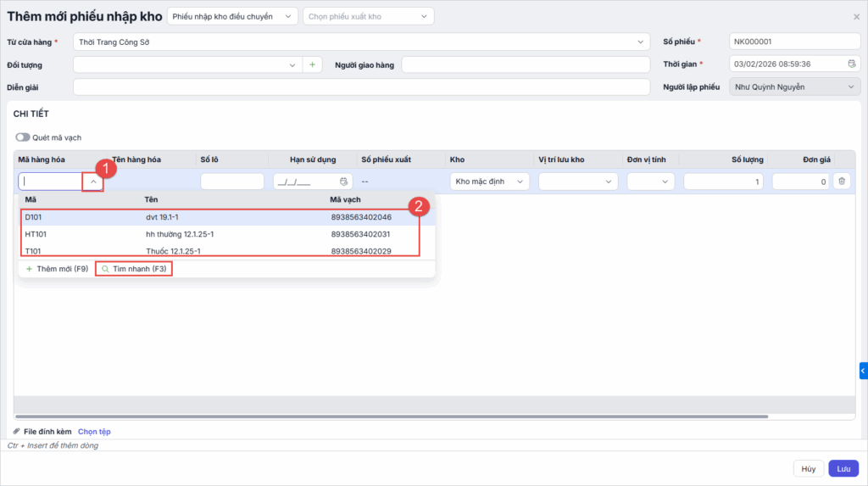Screen dimensions: 868x486
Task: Open the calendar icon in Thời gian field
Action: [x=851, y=64]
